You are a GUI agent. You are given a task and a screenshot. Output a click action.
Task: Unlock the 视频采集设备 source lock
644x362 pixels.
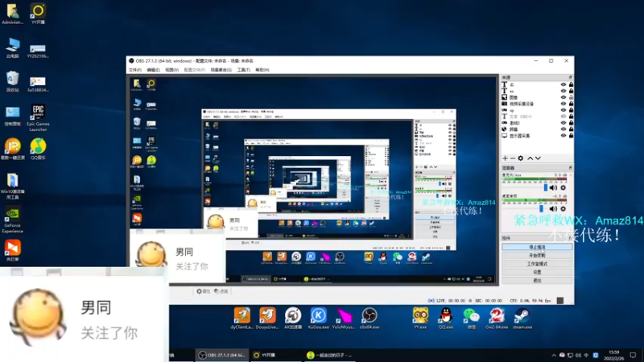[571, 104]
